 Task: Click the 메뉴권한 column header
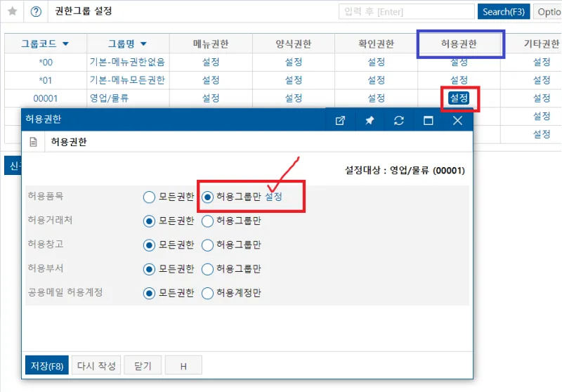(211, 44)
